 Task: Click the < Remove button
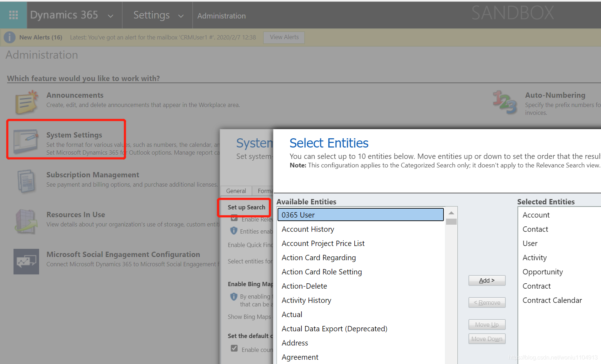click(487, 303)
